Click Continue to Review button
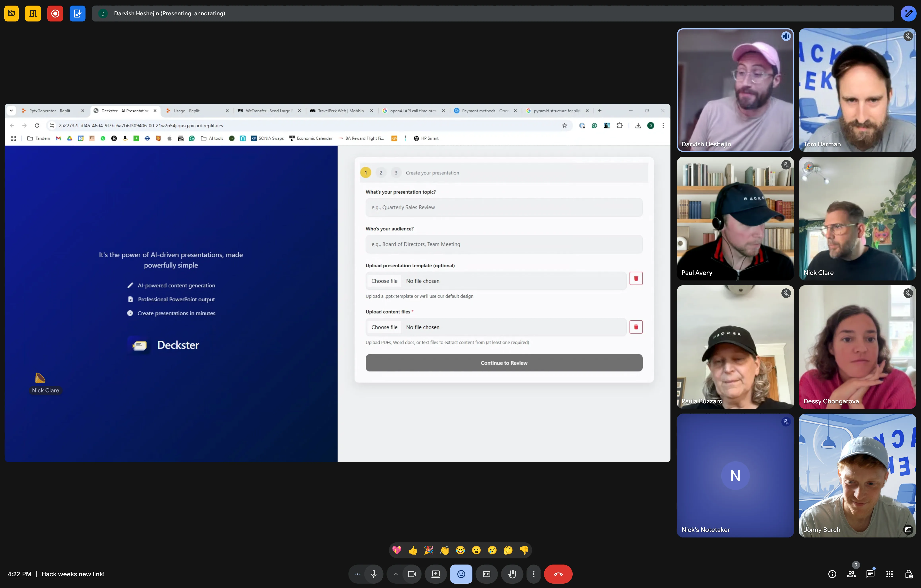 [x=504, y=363]
